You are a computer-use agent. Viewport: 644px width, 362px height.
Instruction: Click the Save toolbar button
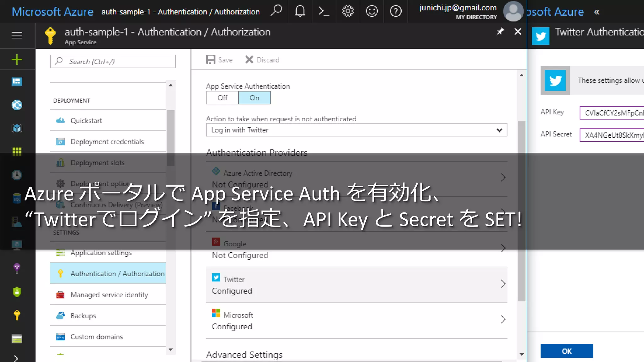[x=219, y=60]
